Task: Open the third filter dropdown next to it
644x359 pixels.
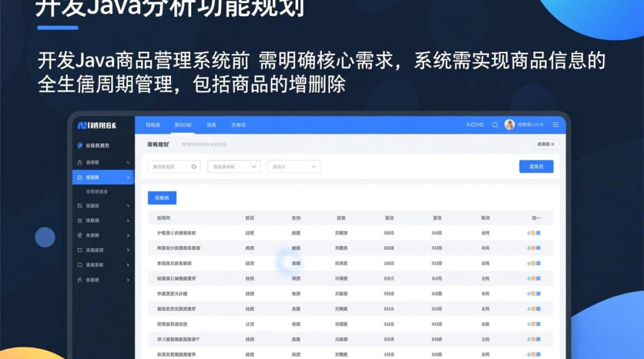Action: pos(293,166)
